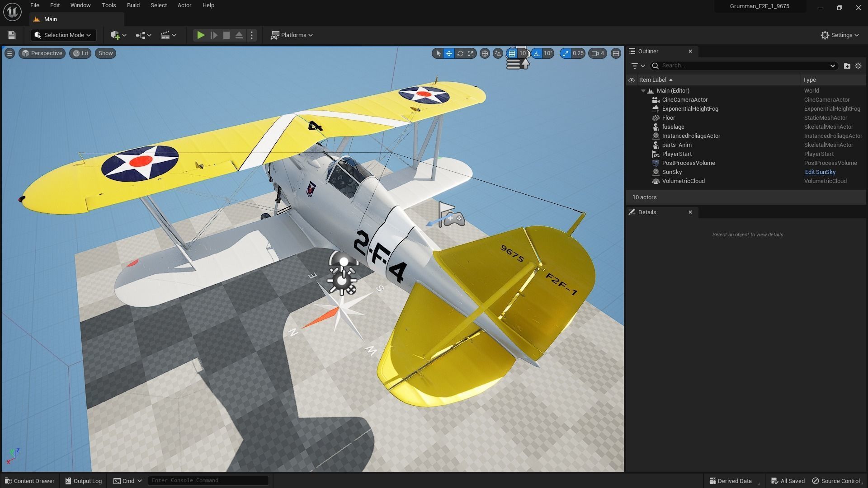Click the viewport layout maximize icon

coord(616,53)
